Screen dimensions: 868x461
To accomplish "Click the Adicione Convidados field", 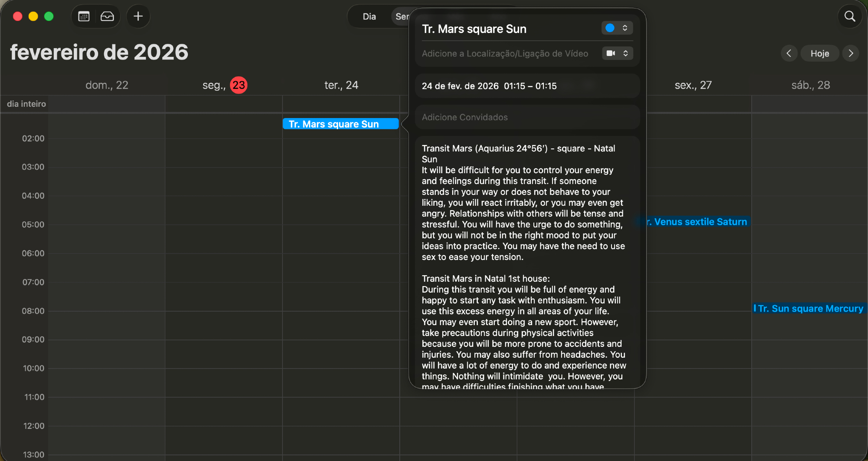I will coord(527,117).
